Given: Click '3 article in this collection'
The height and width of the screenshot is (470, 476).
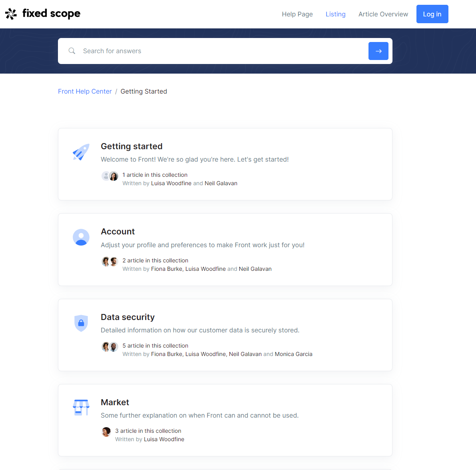Looking at the screenshot, I should pos(148,431).
